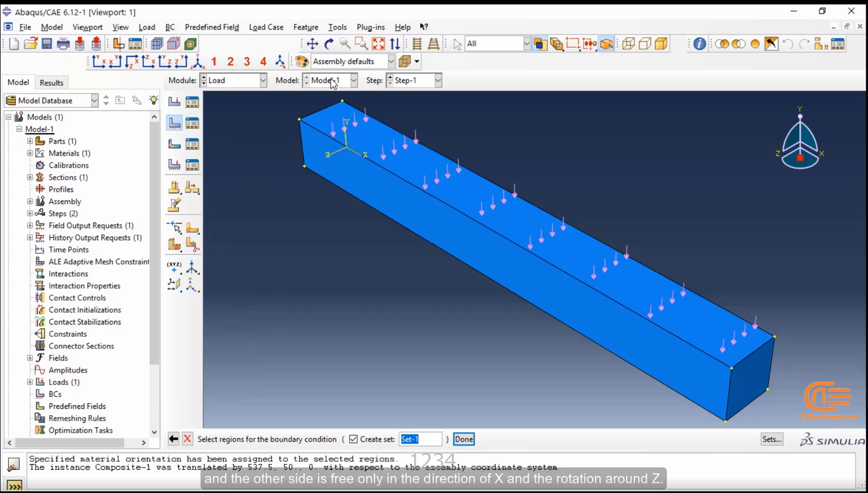Click the Set-1 name input field

[420, 439]
